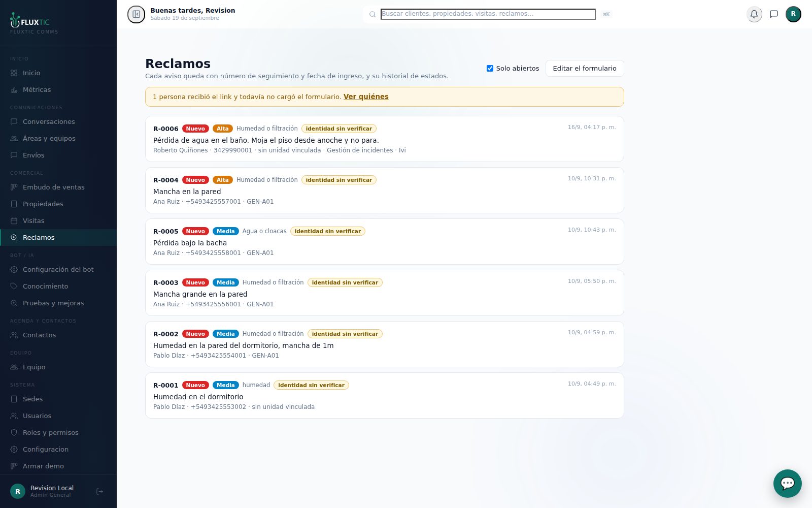Open Conversaciones in sidebar
812x508 pixels.
tap(58, 122)
